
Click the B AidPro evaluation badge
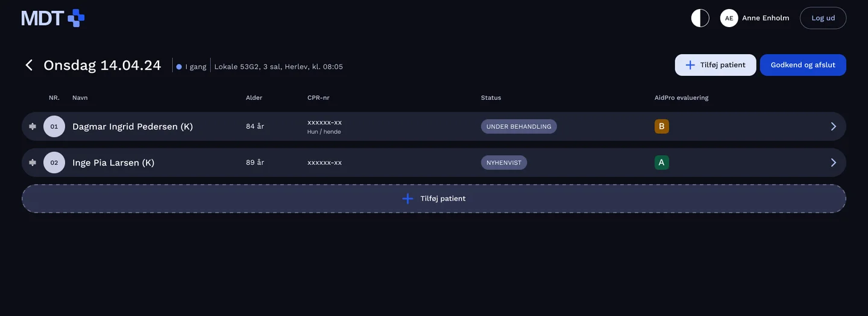point(662,126)
